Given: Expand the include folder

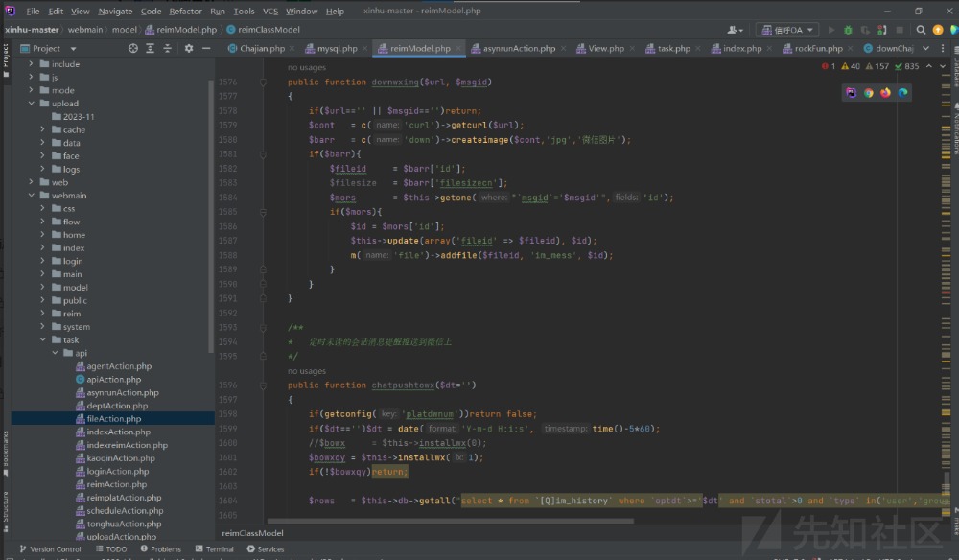Looking at the screenshot, I should point(32,64).
